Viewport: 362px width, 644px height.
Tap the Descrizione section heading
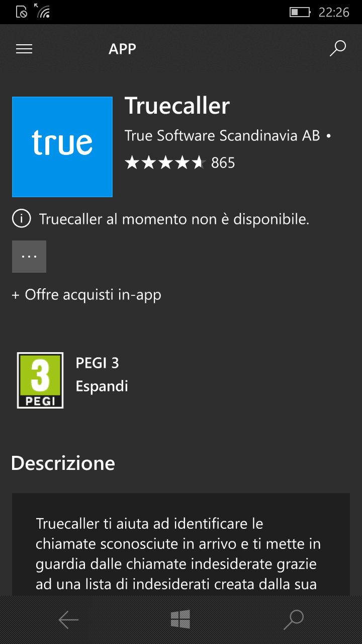pyautogui.click(x=63, y=463)
